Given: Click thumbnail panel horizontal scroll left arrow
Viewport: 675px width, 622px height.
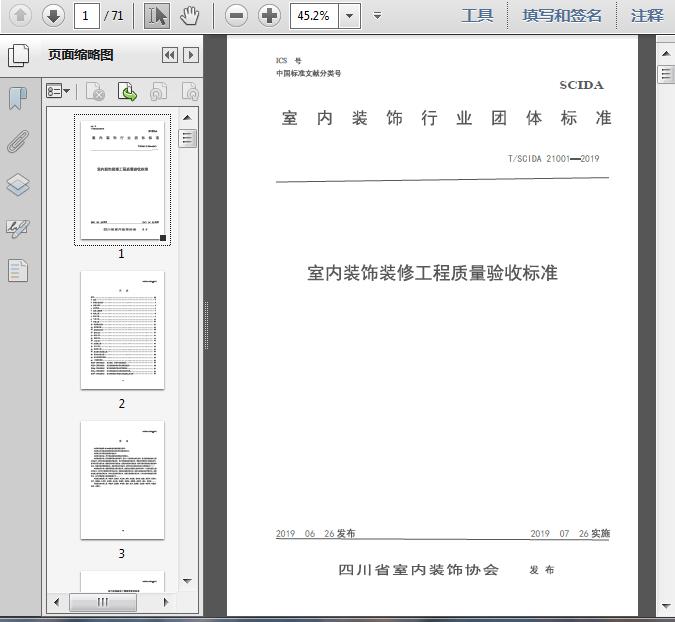Looking at the screenshot, I should pyautogui.click(x=56, y=602).
